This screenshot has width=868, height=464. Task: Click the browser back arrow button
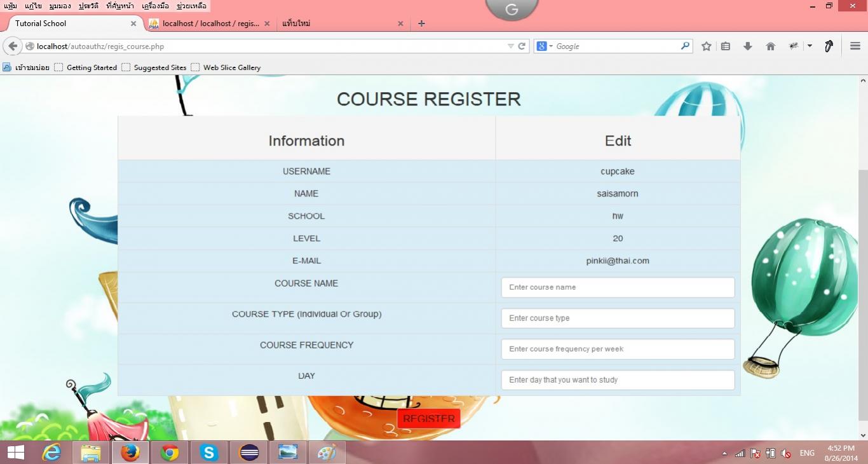[x=13, y=46]
